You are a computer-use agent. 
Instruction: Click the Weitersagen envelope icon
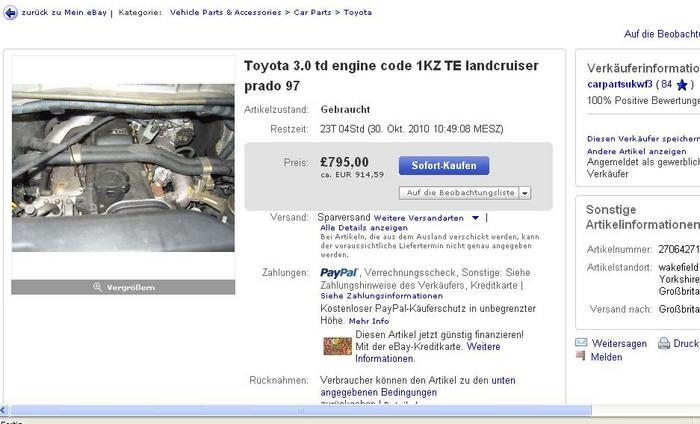[x=581, y=343]
